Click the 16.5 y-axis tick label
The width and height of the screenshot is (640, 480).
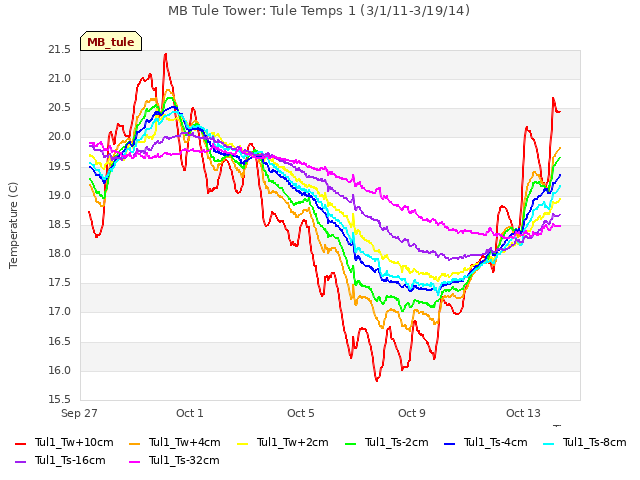click(59, 341)
